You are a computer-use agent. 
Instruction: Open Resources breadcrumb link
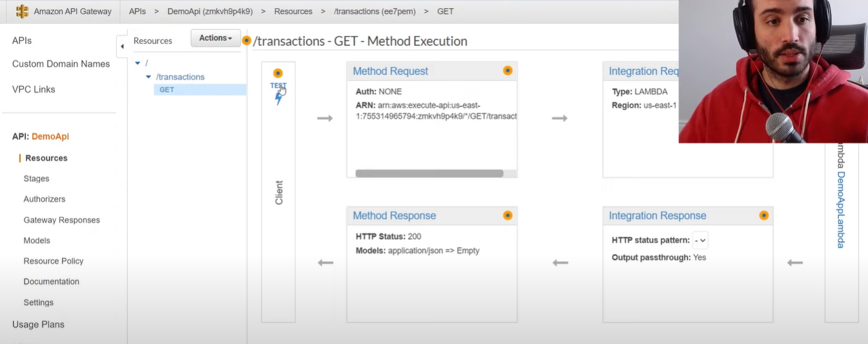coord(293,12)
